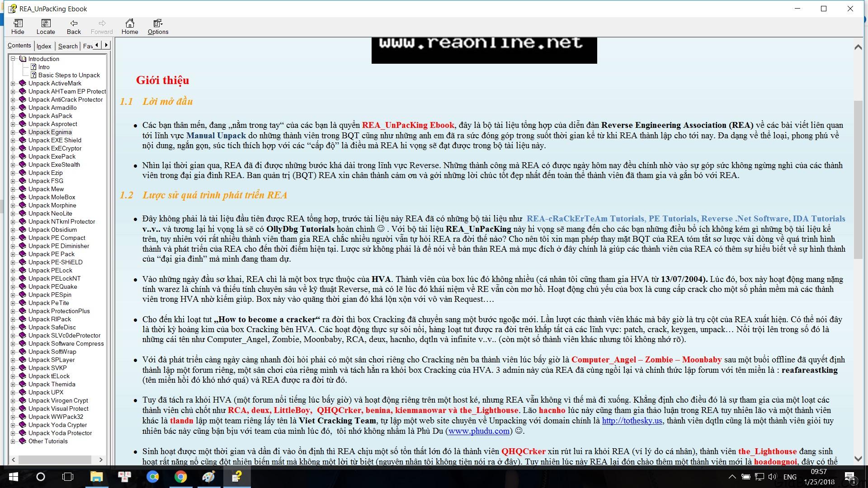Select Unpack Egnima tree item

click(50, 132)
